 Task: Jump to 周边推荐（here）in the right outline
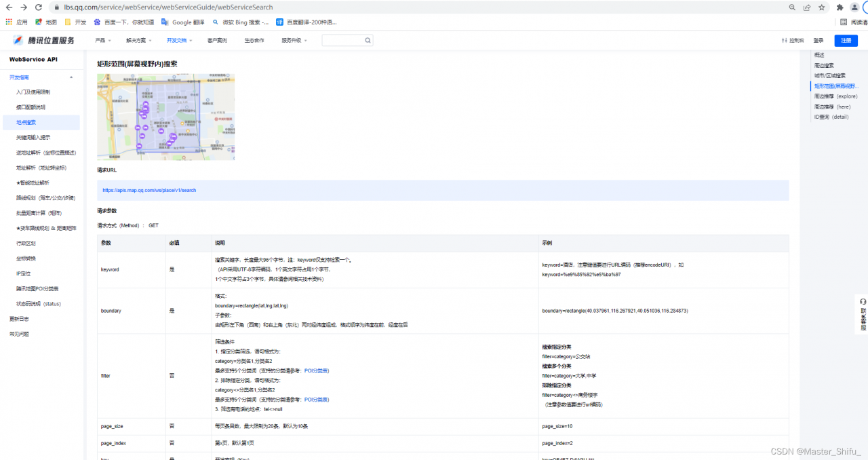[832, 107]
